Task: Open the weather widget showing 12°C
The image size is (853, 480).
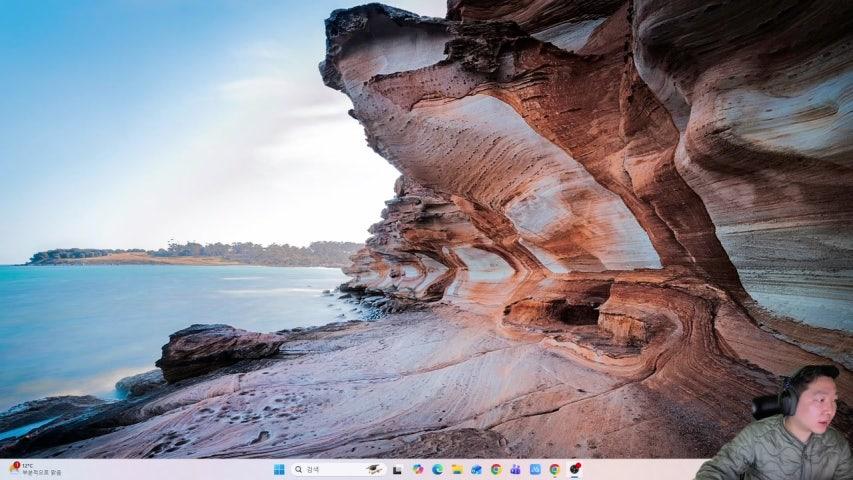Action: (35, 469)
